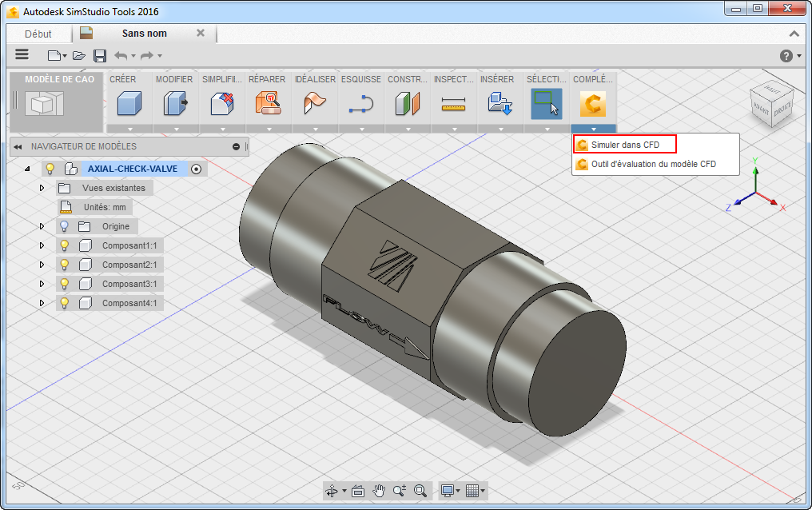Click the SIMPLIFIER tool icon

pos(222,103)
